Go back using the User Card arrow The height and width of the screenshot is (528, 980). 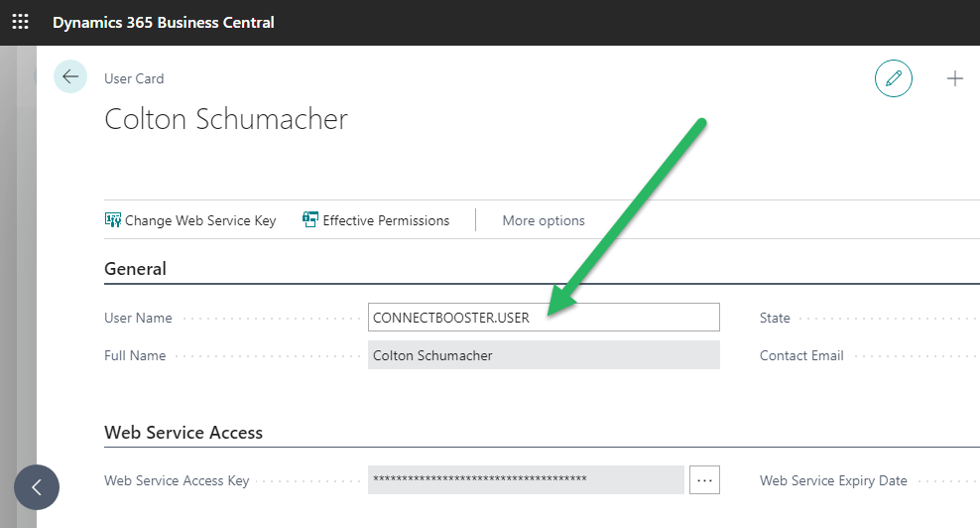click(70, 76)
